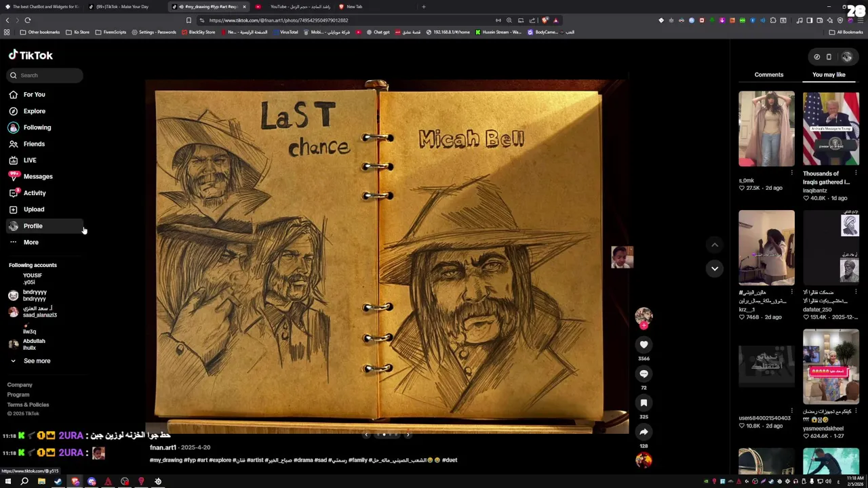Image resolution: width=868 pixels, height=488 pixels.
Task: Save post with bookmark icon
Action: [x=644, y=403]
